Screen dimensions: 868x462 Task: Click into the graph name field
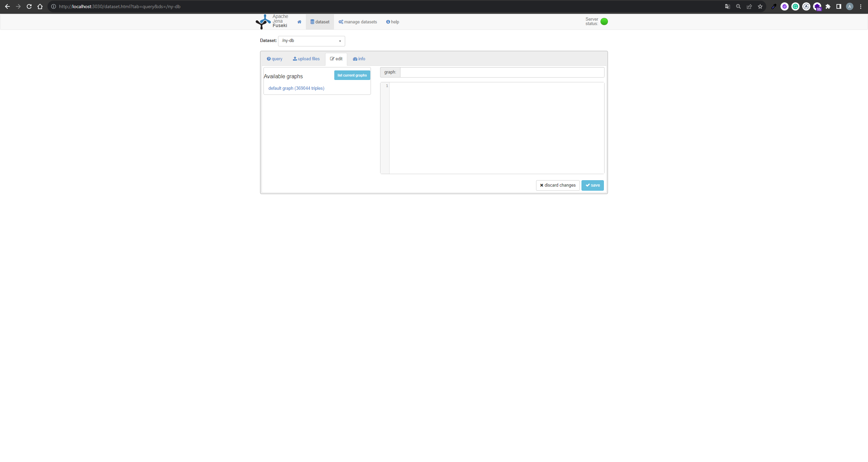502,72
